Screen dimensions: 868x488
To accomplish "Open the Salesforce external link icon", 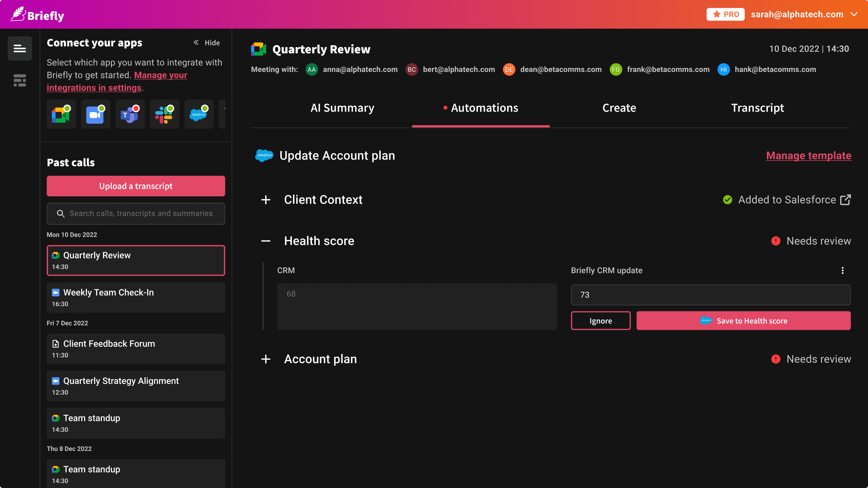I will (x=845, y=200).
